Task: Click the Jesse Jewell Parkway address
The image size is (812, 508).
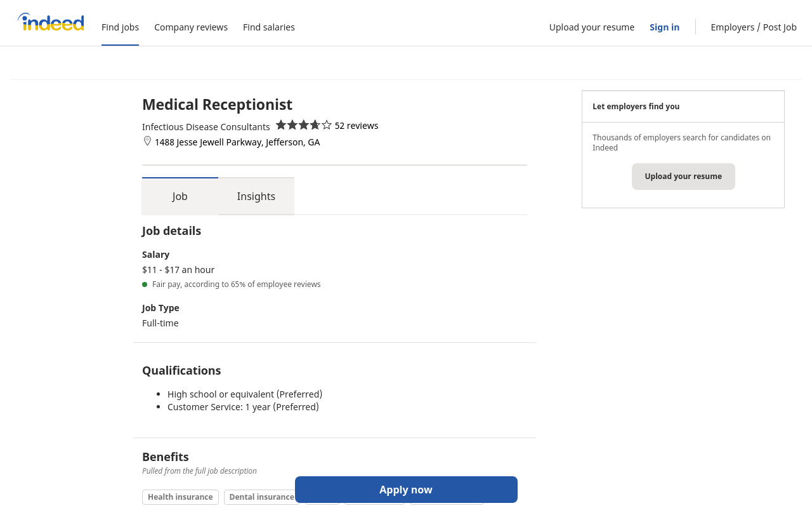Action: tap(237, 142)
